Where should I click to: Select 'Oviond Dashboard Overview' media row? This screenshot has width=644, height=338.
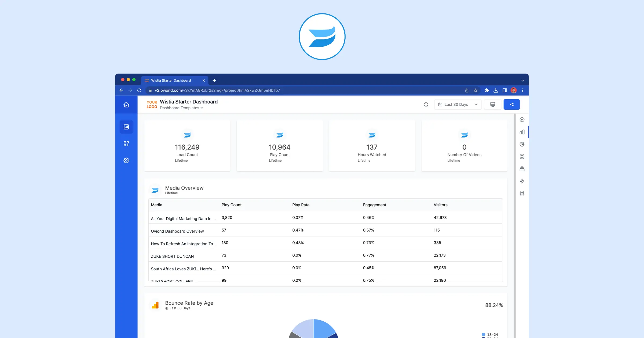(325, 230)
